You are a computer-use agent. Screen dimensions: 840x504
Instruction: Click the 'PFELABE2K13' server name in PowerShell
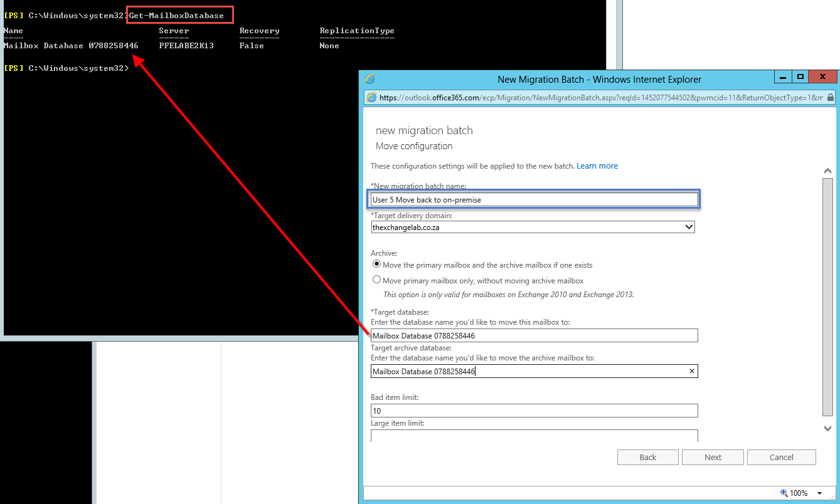(186, 46)
